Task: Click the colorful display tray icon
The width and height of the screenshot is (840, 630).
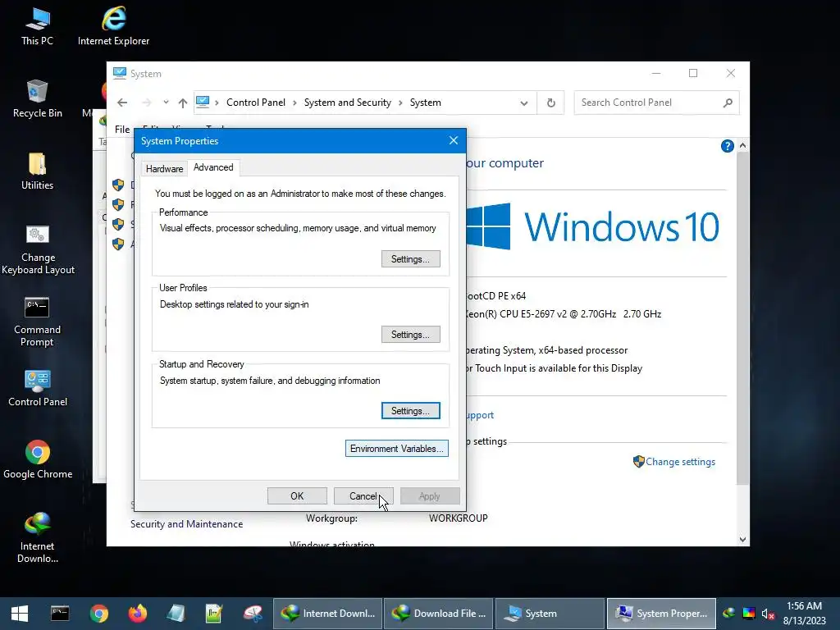Action: [x=749, y=614]
